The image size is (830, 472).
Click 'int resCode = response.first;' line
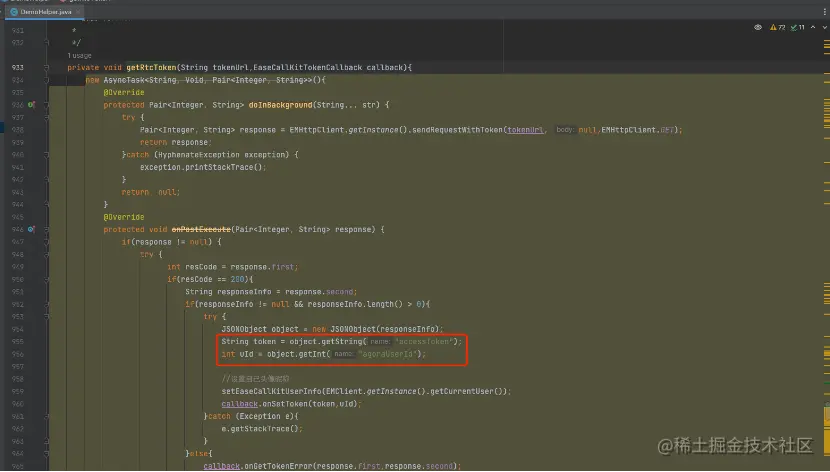click(x=232, y=267)
